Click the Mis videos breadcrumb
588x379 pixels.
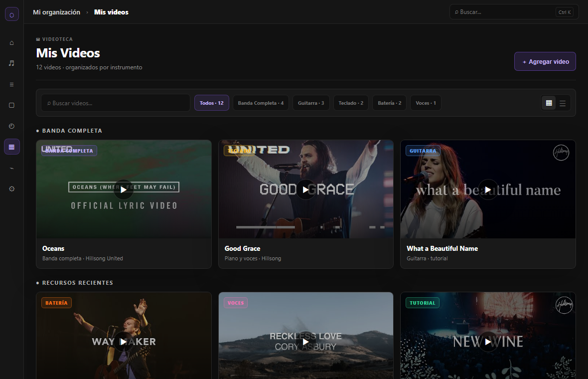tap(112, 12)
